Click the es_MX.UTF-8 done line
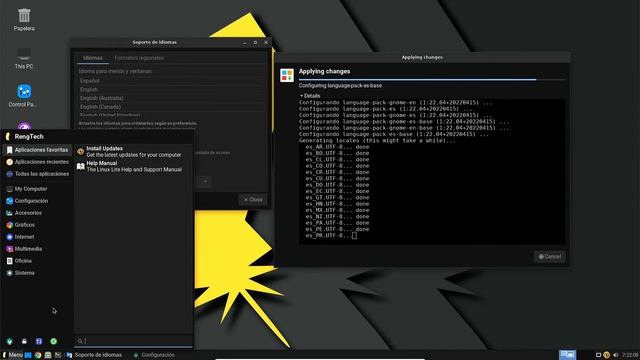 tap(337, 210)
